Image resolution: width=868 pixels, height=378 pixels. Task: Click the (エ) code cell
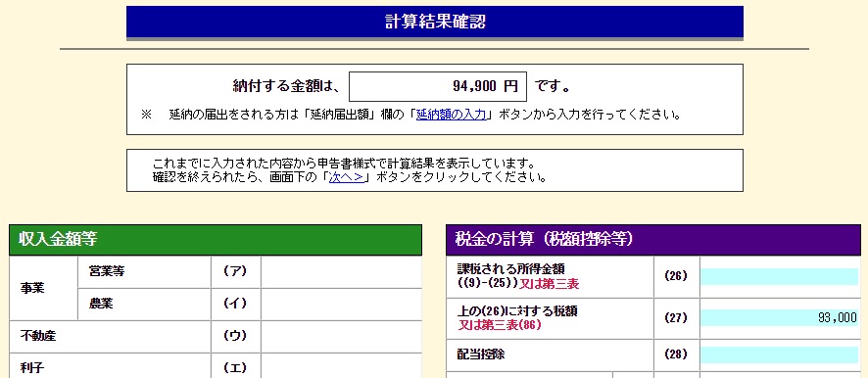click(x=235, y=366)
